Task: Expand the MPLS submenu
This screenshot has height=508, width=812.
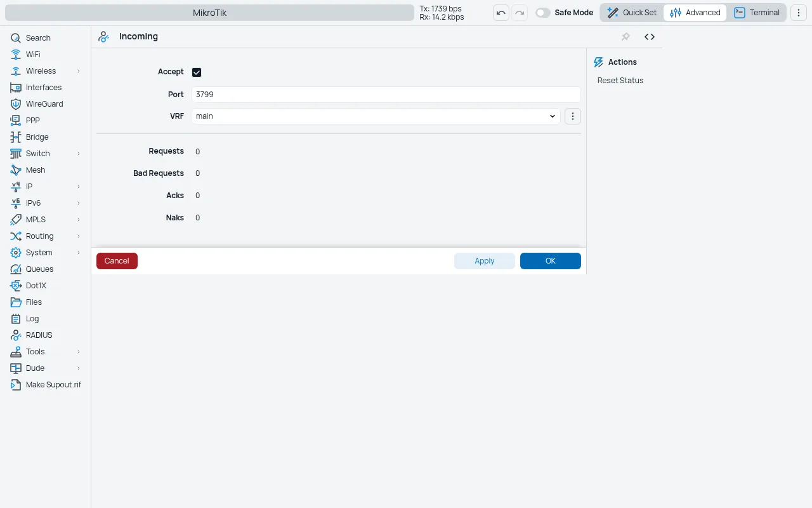Action: tap(79, 220)
